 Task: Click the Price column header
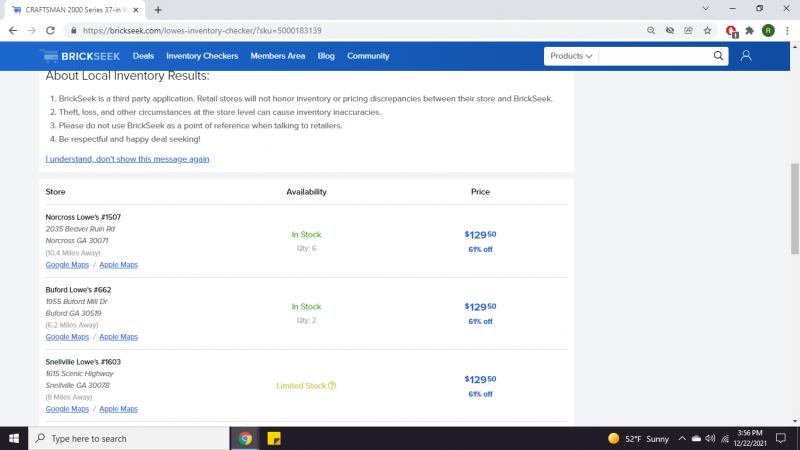480,192
